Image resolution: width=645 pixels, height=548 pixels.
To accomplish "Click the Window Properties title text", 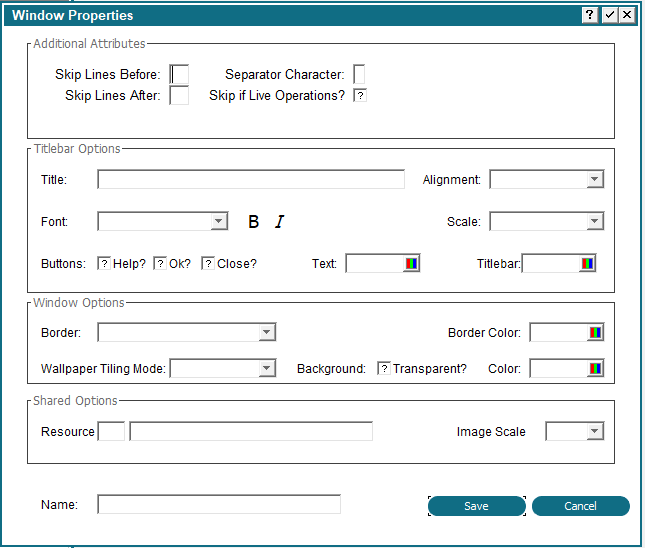I will [72, 15].
